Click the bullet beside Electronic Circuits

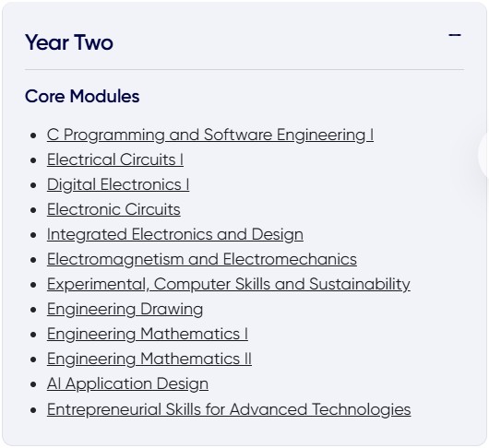coord(34,210)
